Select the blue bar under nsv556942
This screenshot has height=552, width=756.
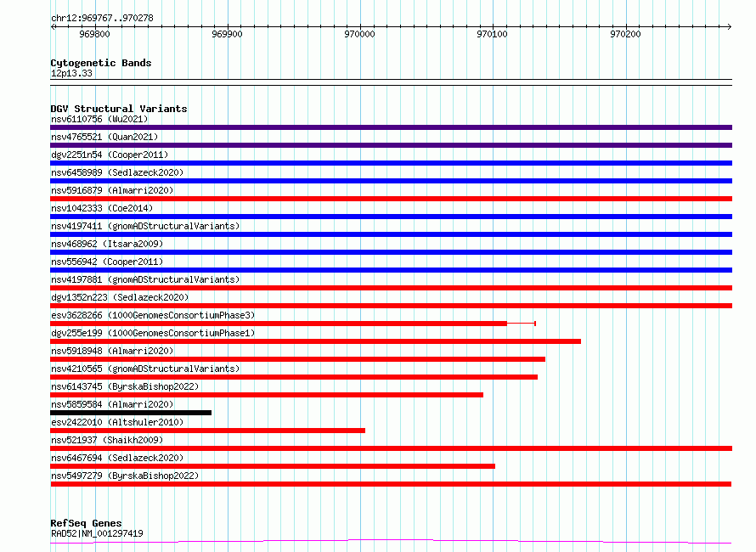point(391,270)
